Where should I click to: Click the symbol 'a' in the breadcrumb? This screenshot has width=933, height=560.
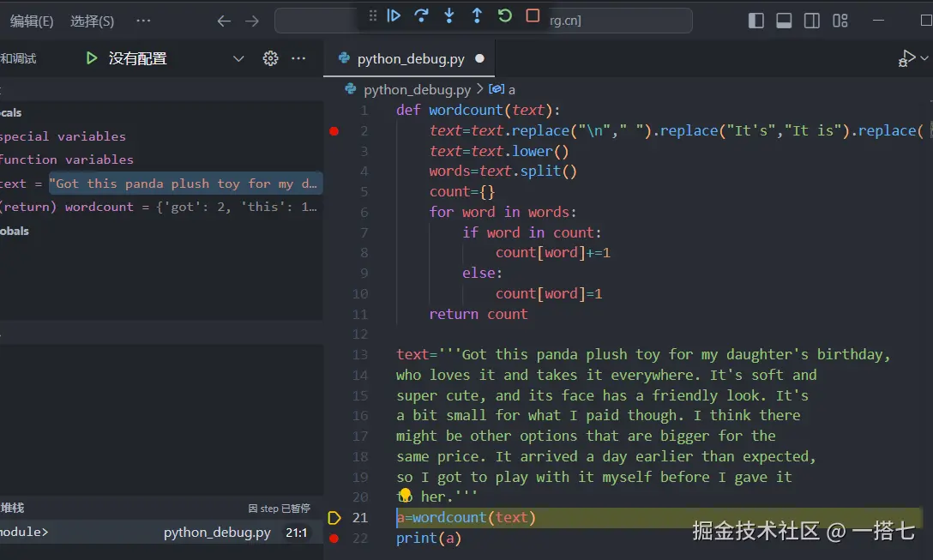511,90
